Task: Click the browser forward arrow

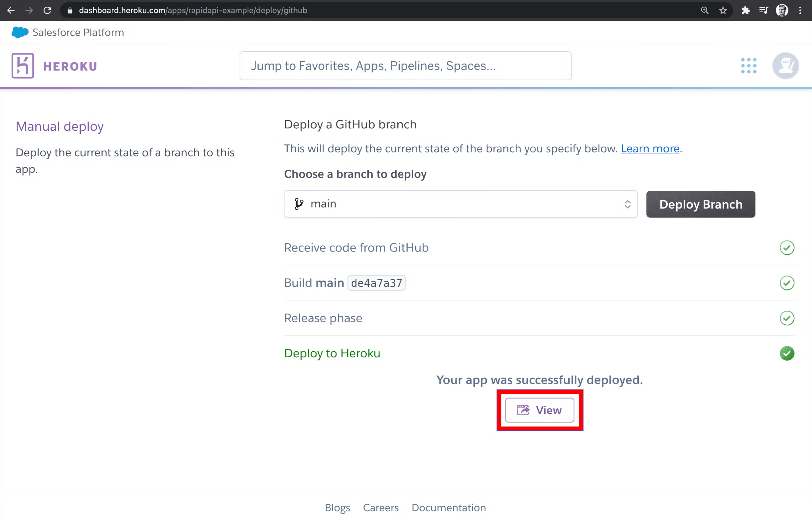Action: [29, 10]
